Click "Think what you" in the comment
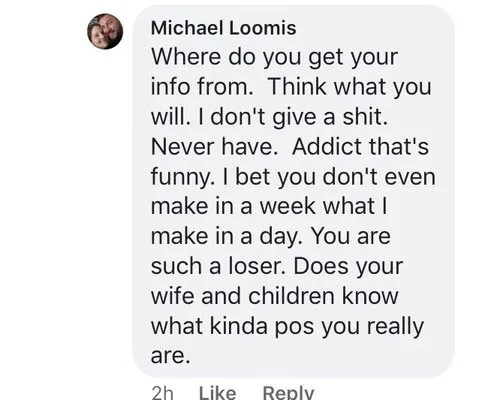479x400 pixels. coord(349,87)
